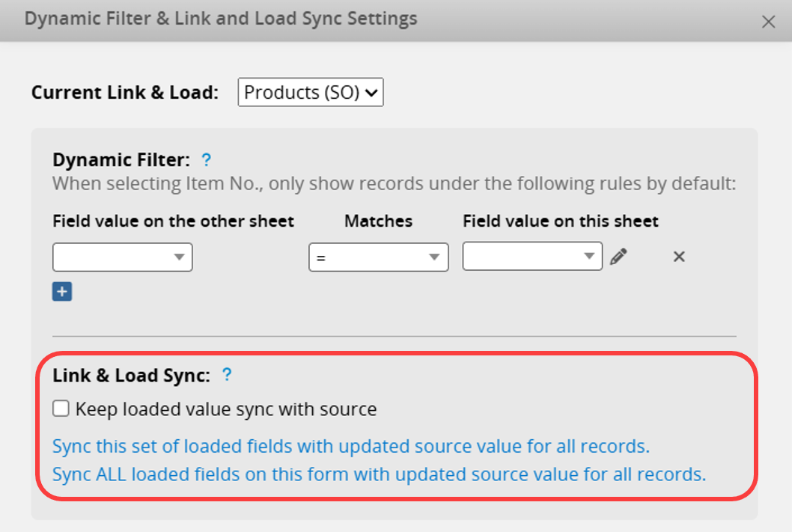The height and width of the screenshot is (532, 792).
Task: Click the dialog title bar text
Action: 221,19
